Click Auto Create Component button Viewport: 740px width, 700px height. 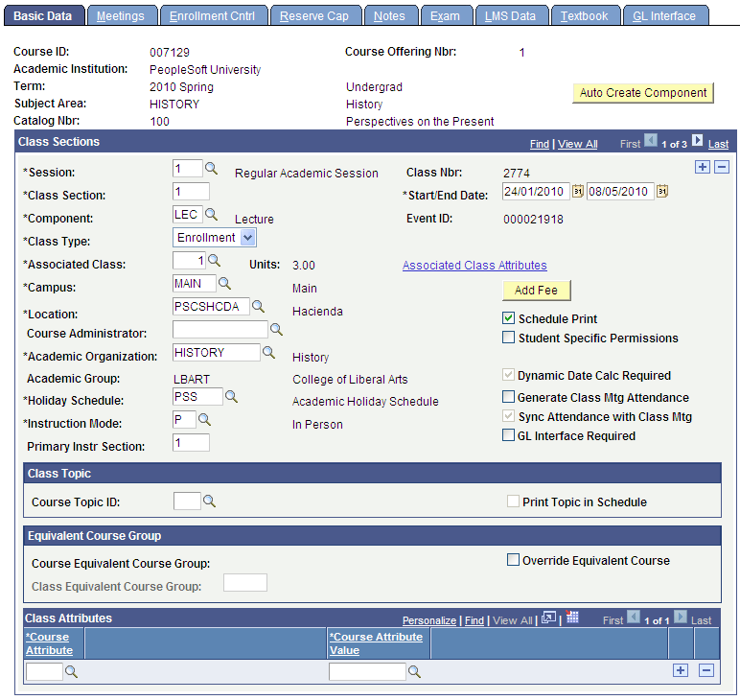tap(643, 92)
